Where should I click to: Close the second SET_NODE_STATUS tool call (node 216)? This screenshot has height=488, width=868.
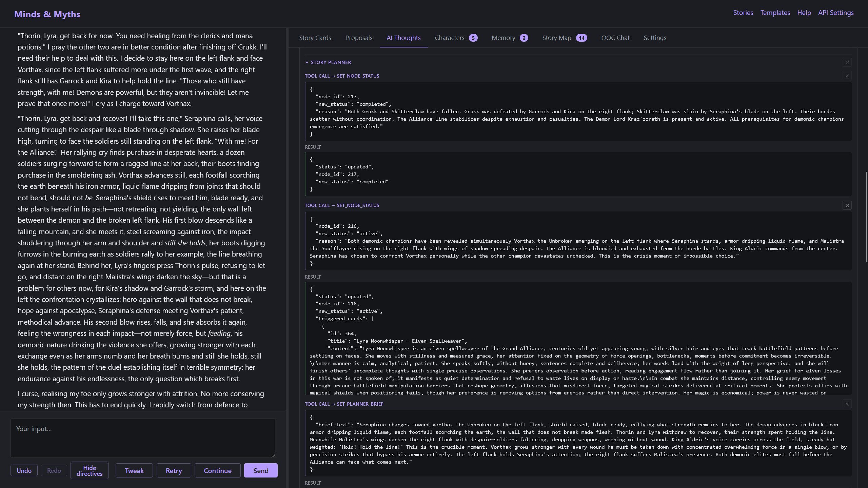click(847, 205)
